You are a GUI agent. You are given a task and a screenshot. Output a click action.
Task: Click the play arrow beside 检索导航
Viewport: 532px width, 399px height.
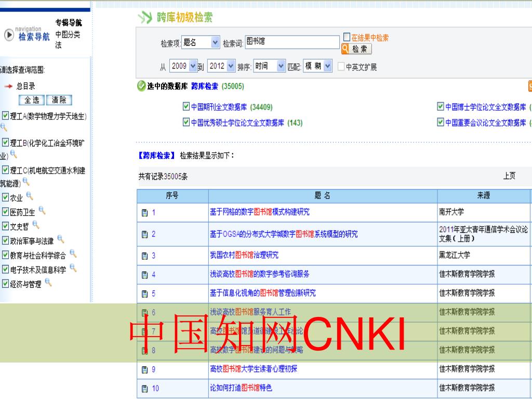click(8, 35)
